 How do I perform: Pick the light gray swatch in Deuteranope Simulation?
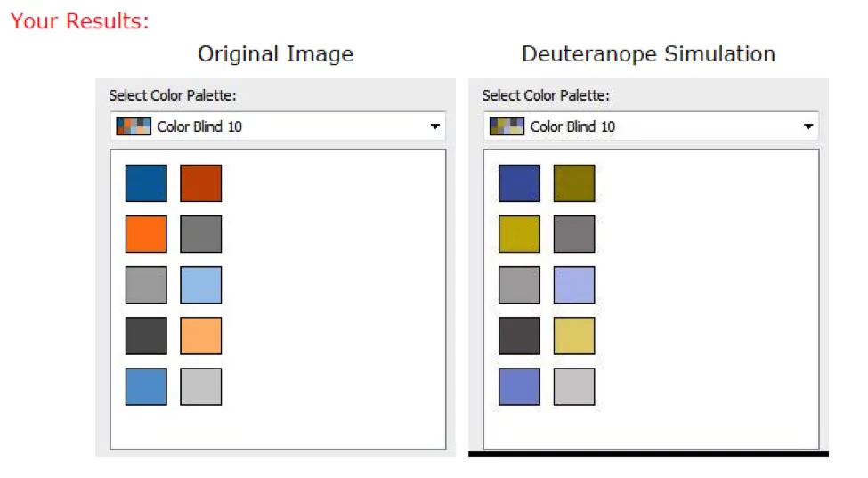click(x=573, y=386)
